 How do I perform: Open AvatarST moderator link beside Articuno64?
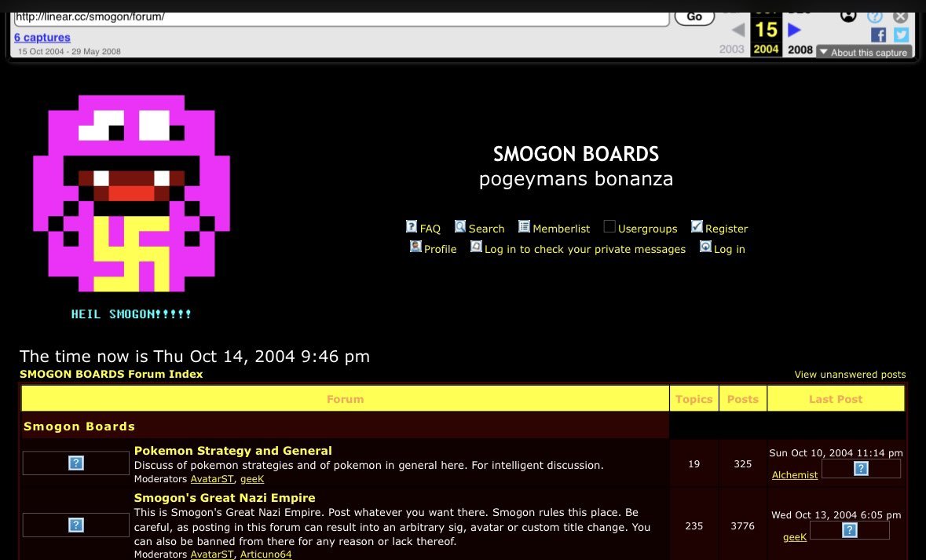212,554
